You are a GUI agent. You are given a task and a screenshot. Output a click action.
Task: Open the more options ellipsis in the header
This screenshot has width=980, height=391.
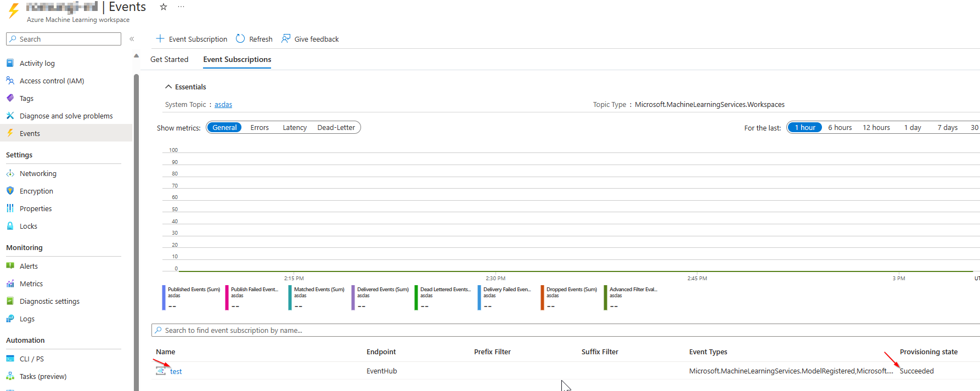pyautogui.click(x=181, y=7)
